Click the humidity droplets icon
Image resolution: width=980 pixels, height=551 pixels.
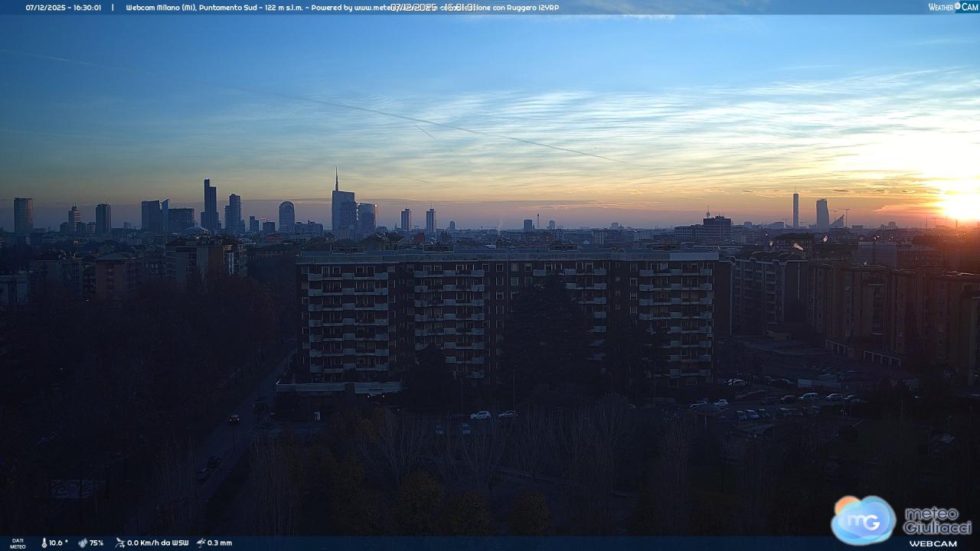coord(82,543)
